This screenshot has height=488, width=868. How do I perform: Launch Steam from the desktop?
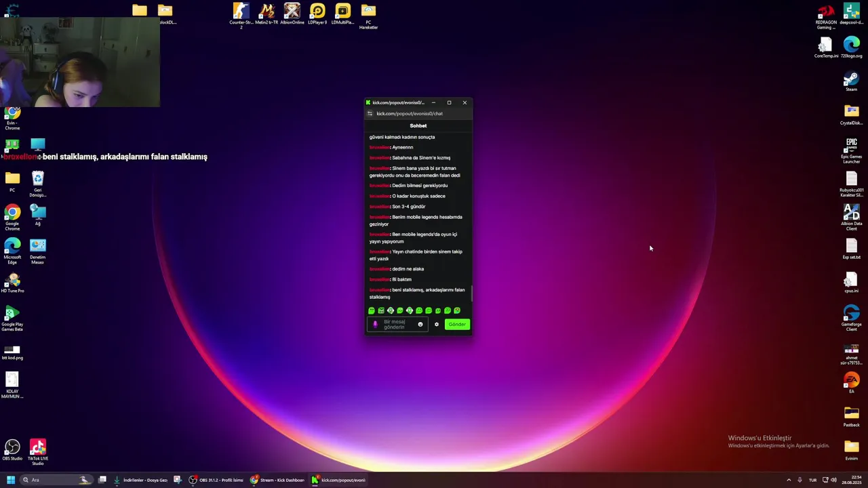coord(851,81)
